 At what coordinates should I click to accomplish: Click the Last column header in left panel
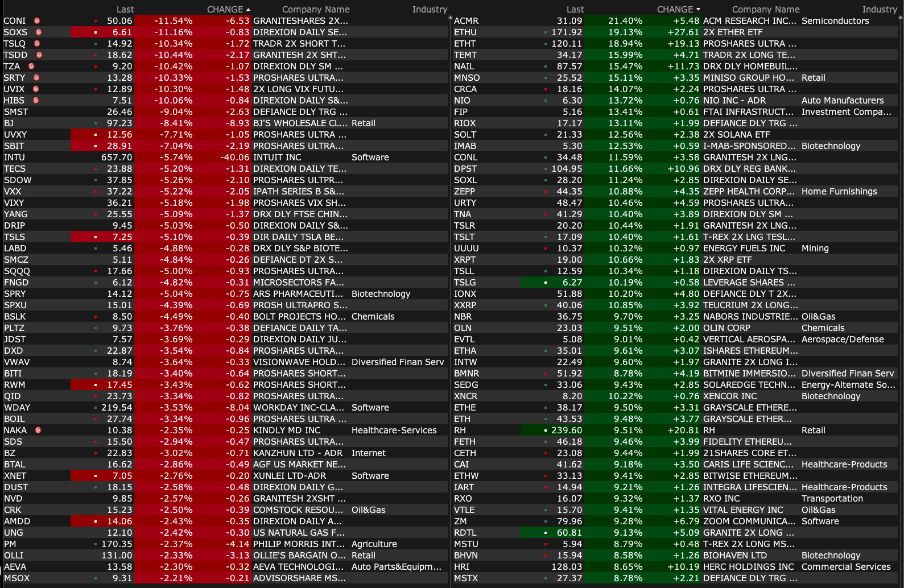(125, 10)
